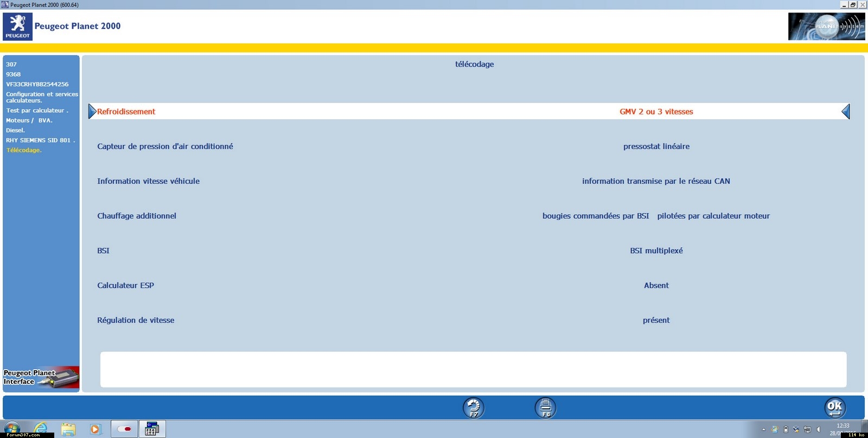Click 'pilotées par calculateur moteur' option
Image resolution: width=868 pixels, height=438 pixels.
(x=713, y=216)
